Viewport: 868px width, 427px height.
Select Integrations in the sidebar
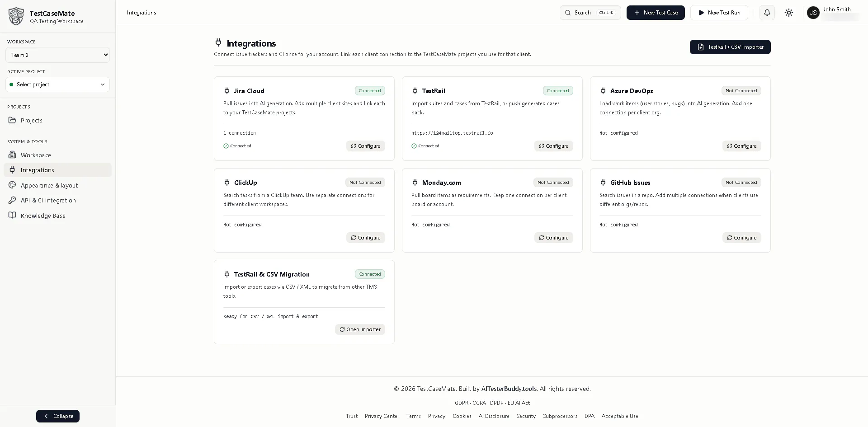point(57,170)
